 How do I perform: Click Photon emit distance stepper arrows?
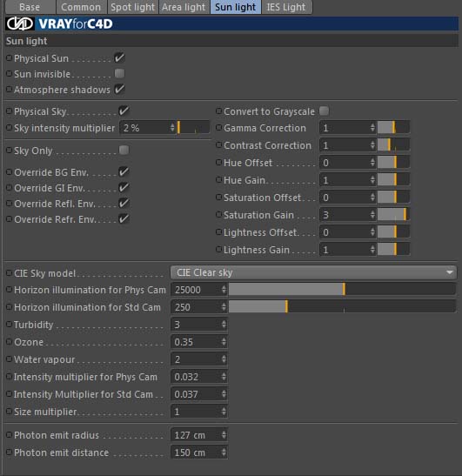tap(224, 453)
